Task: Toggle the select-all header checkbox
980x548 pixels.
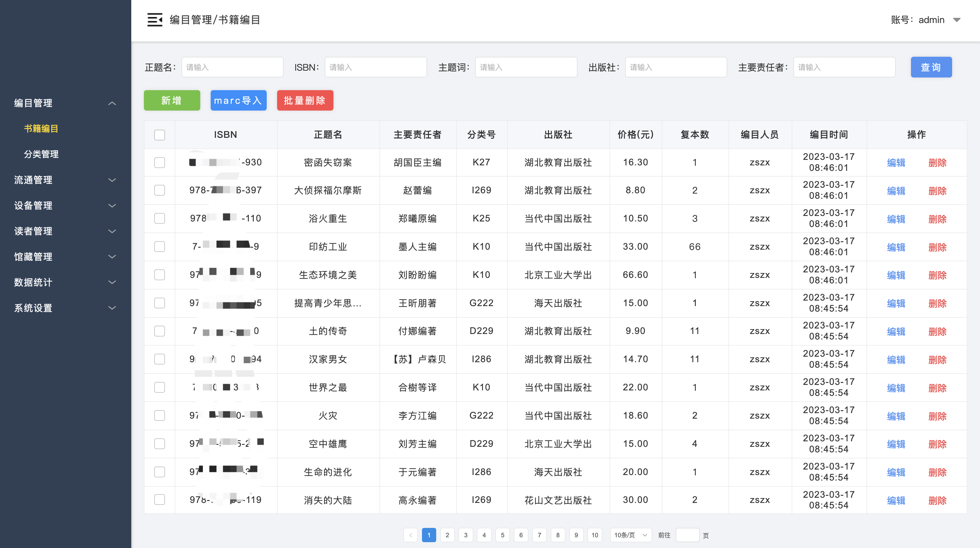Action: [x=159, y=135]
